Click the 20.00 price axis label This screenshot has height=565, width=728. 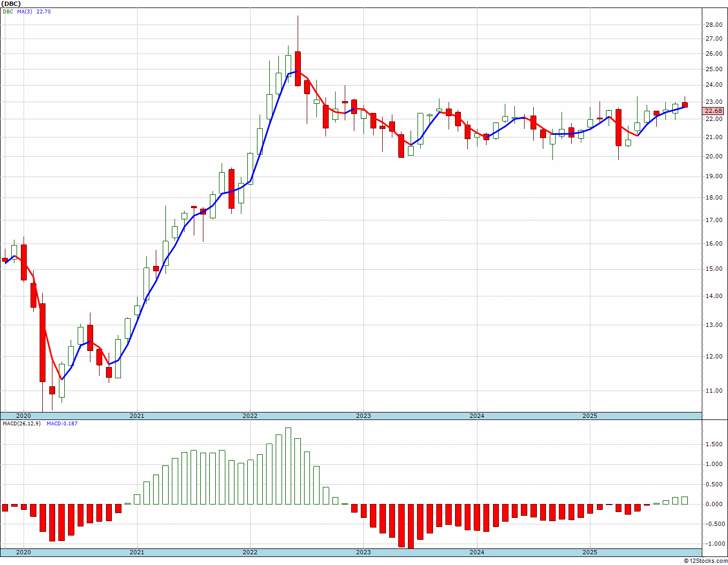[714, 157]
